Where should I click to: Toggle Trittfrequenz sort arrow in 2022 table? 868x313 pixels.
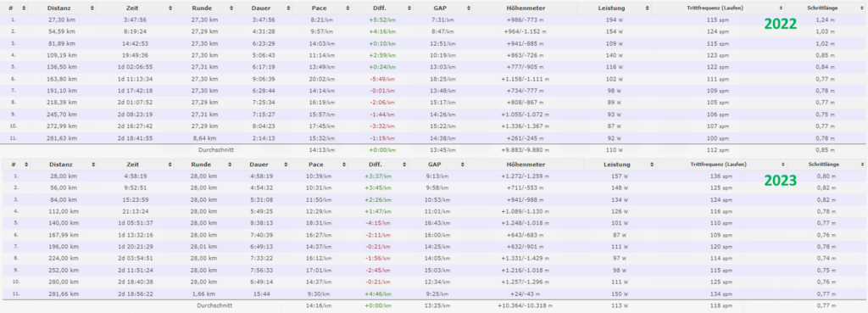point(781,8)
